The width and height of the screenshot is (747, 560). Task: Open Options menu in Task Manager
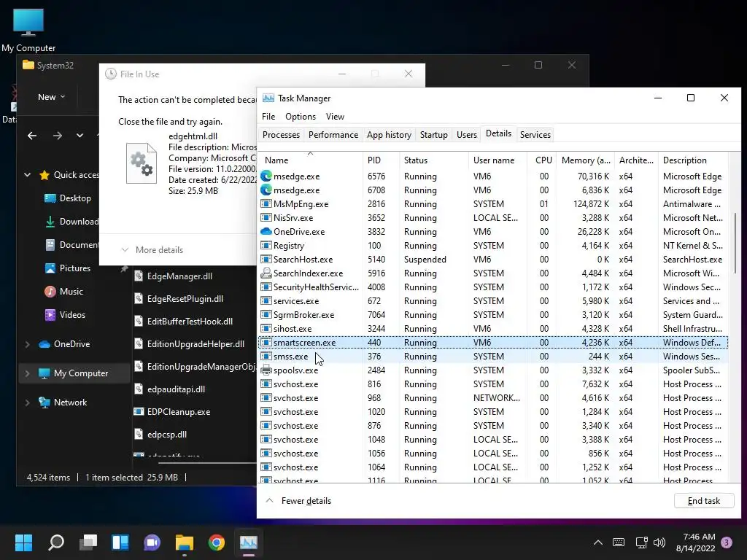coord(300,117)
